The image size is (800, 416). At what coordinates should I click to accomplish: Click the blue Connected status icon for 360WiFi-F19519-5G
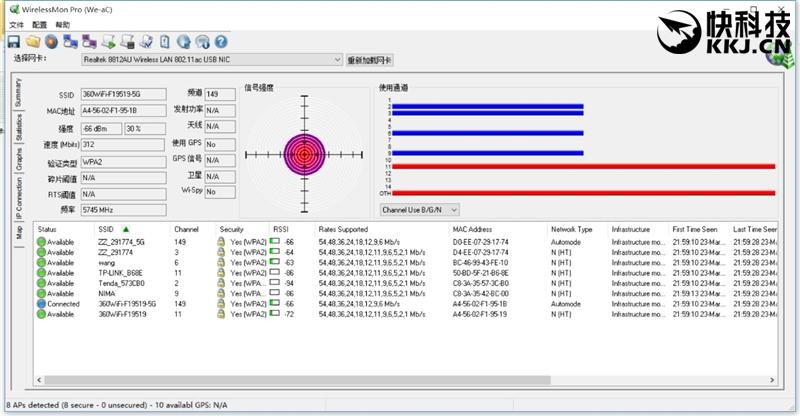(41, 304)
